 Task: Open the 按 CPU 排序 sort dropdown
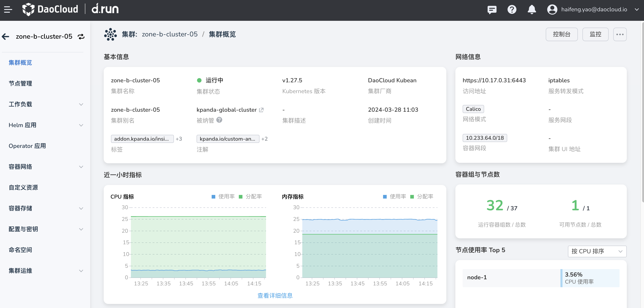tap(597, 251)
